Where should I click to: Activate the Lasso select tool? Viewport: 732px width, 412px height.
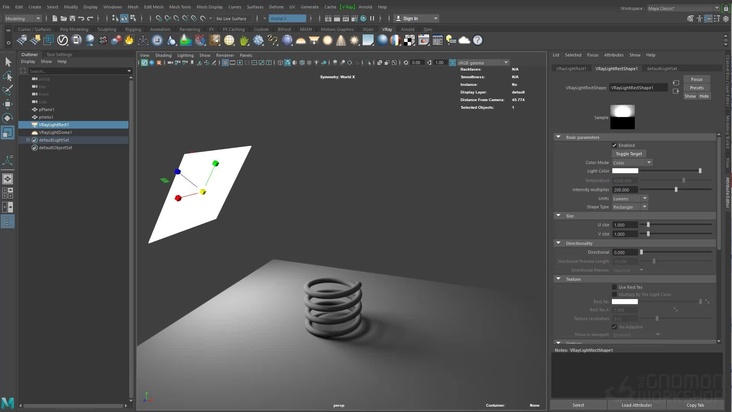(x=8, y=76)
